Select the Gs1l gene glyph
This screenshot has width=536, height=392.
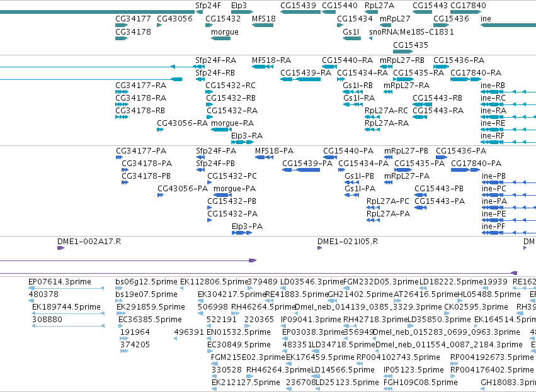(x=351, y=38)
